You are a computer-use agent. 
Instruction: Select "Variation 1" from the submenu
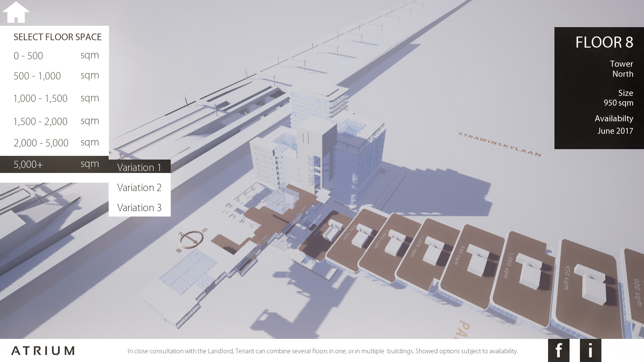click(x=139, y=167)
